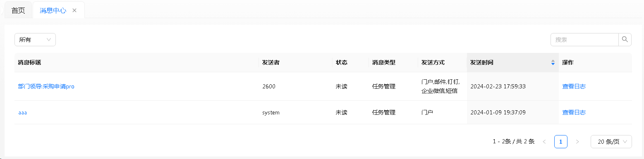
Task: Go to next page arrow
Action: (577, 142)
